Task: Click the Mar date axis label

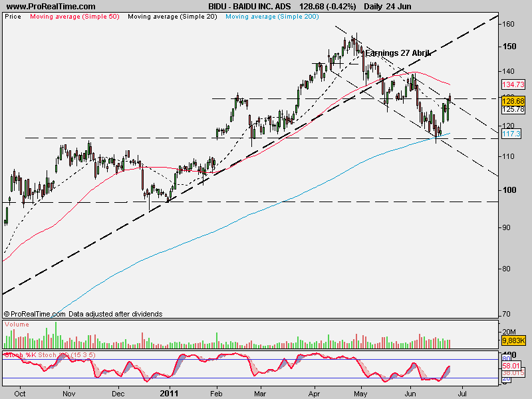Action: (260, 394)
